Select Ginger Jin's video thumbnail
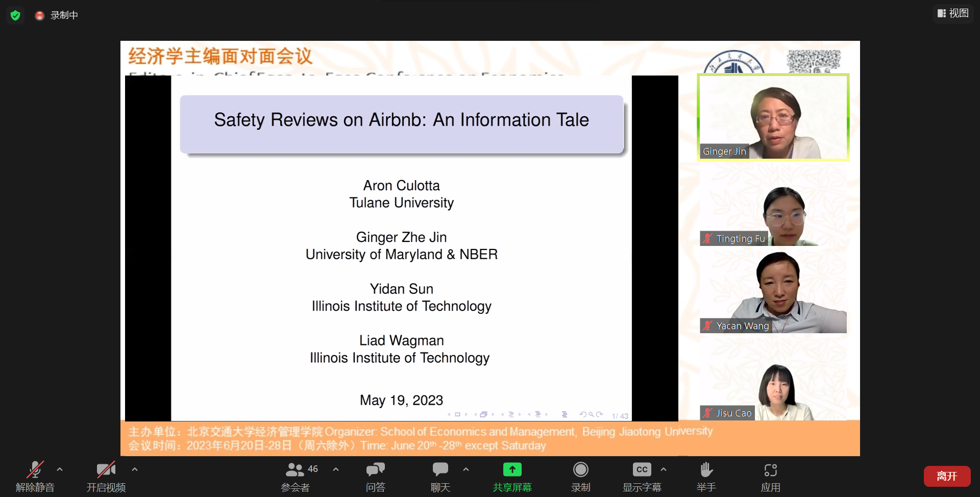Image resolution: width=980 pixels, height=497 pixels. coord(773,117)
